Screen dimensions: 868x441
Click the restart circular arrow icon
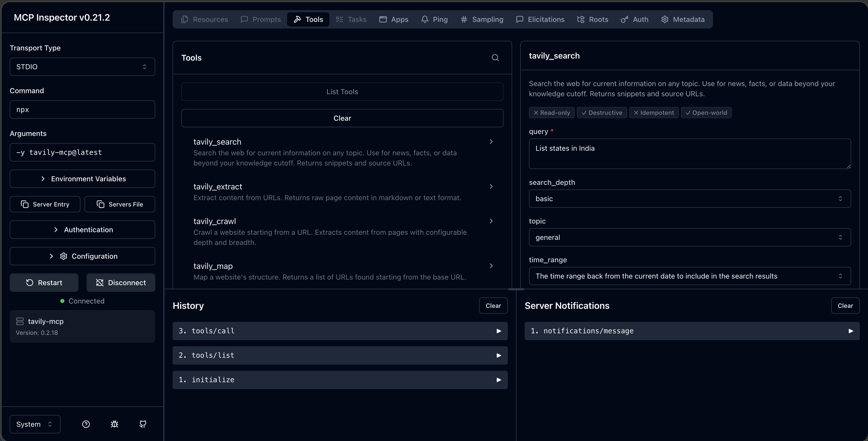(30, 283)
